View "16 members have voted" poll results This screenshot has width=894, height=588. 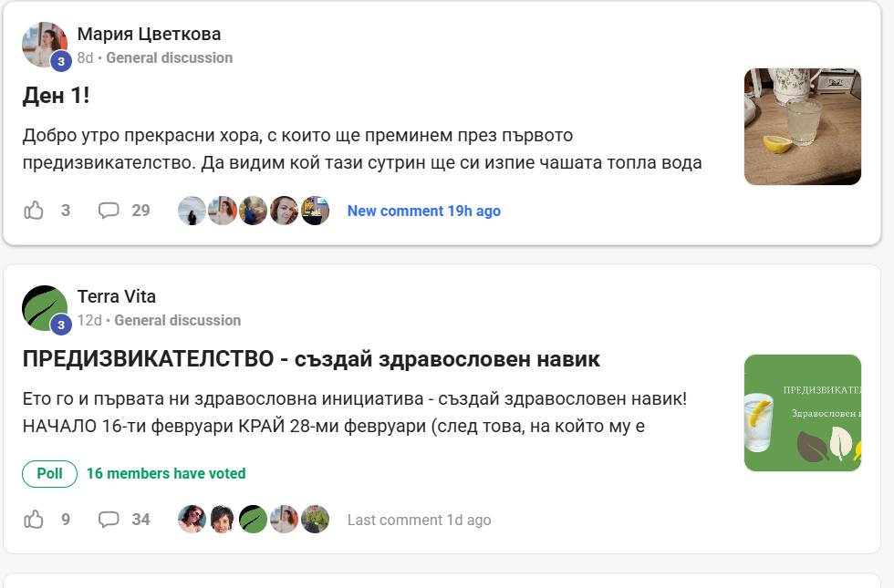coord(166,473)
